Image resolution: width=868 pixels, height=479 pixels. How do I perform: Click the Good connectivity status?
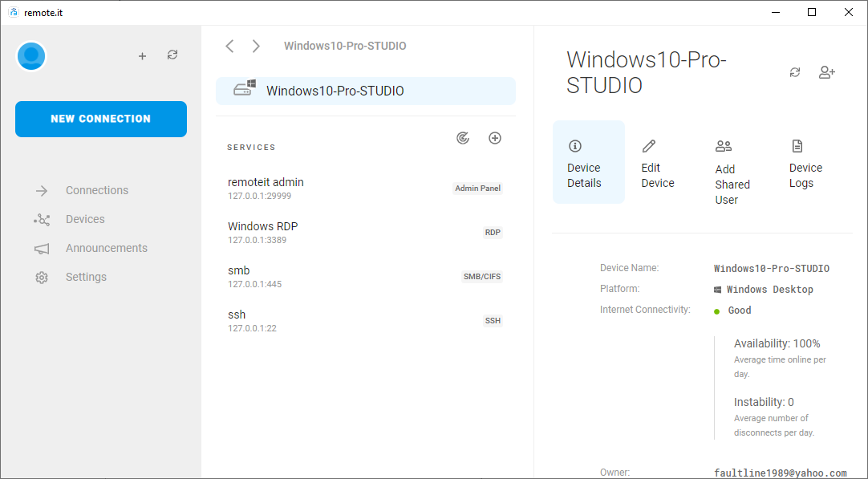(x=740, y=311)
